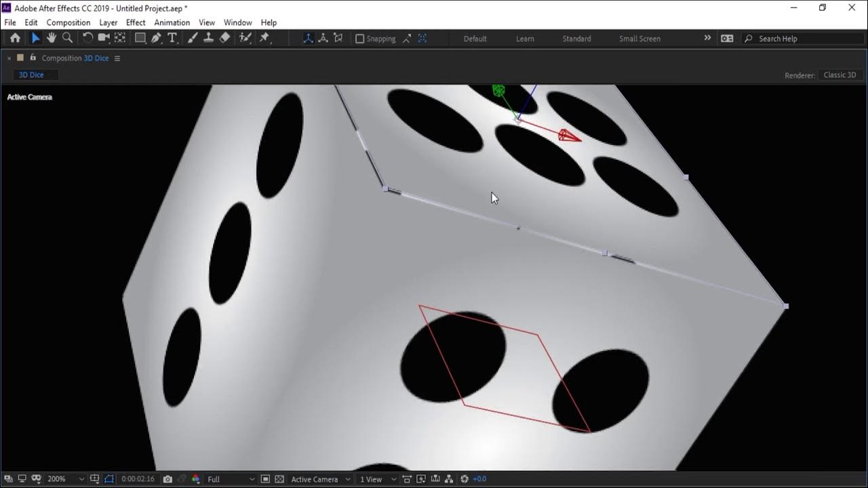Select the Pan Behind anchor point tool

click(x=120, y=39)
